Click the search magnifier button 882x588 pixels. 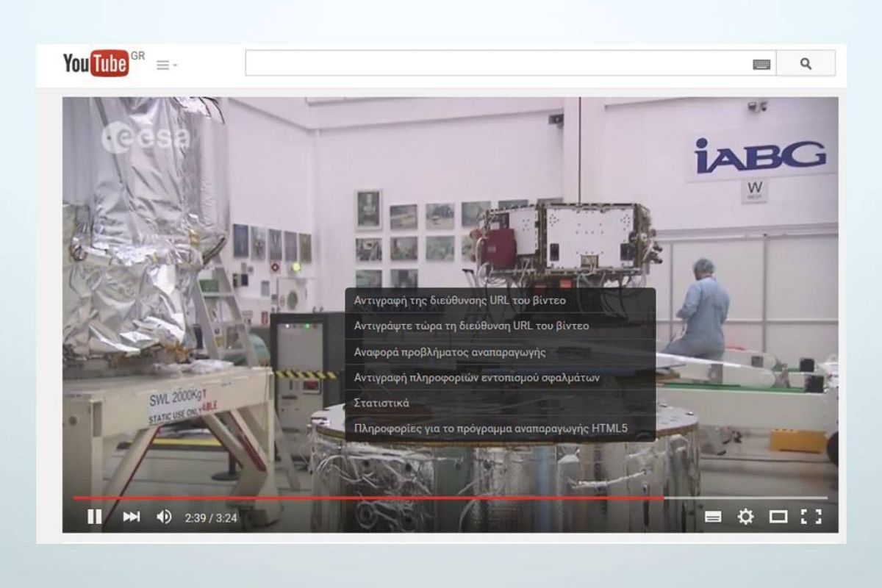pos(806,64)
